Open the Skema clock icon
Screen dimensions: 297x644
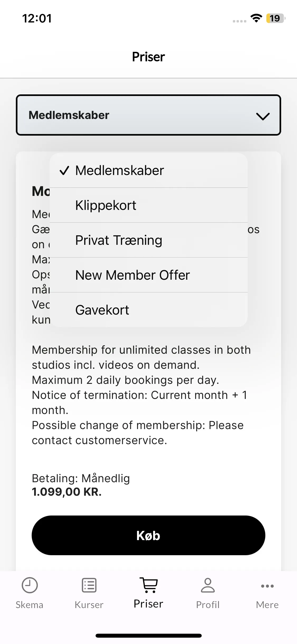pos(30,585)
